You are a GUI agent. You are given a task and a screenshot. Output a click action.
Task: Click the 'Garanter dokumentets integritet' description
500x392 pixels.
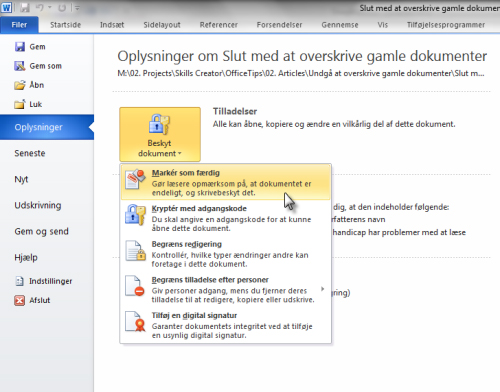232,331
